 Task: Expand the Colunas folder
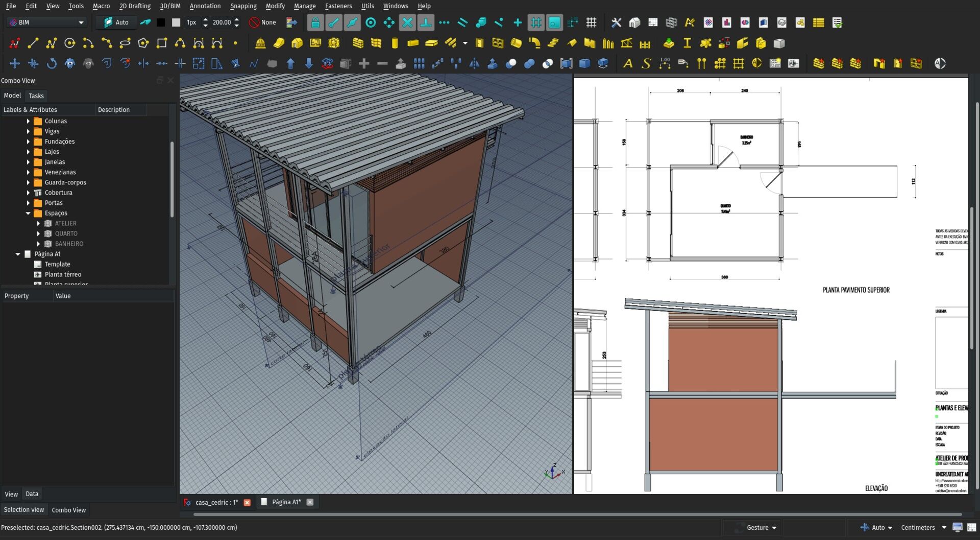point(28,121)
